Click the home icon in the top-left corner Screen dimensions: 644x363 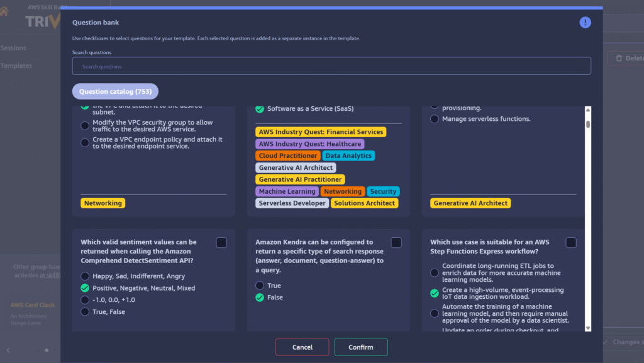[x=4, y=11]
